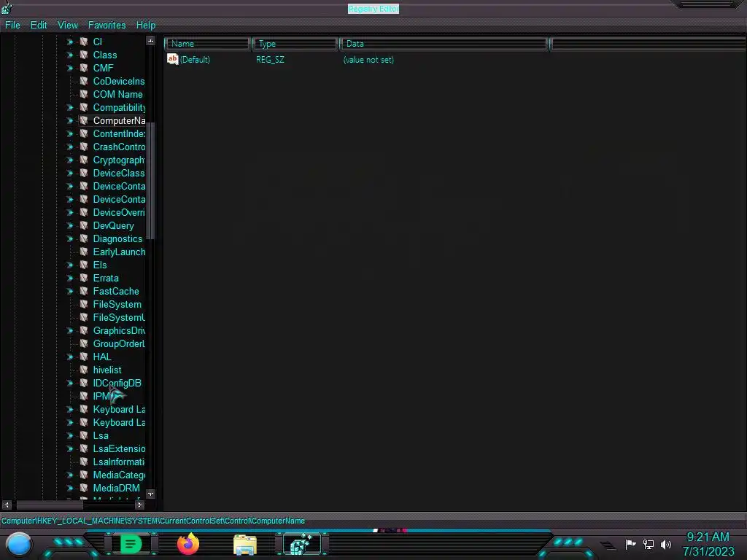This screenshot has width=747, height=560.
Task: Sort by the Type column header
Action: coord(295,44)
